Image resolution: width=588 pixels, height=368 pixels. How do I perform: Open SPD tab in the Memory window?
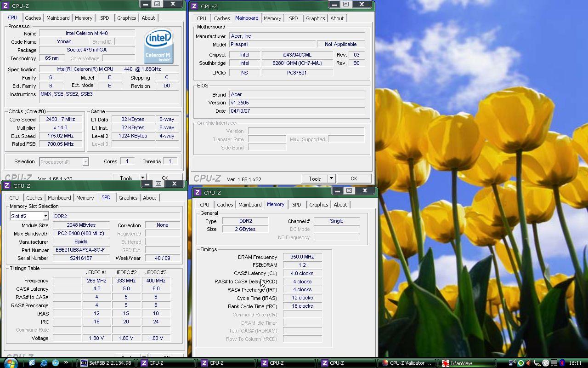pyautogui.click(x=296, y=205)
